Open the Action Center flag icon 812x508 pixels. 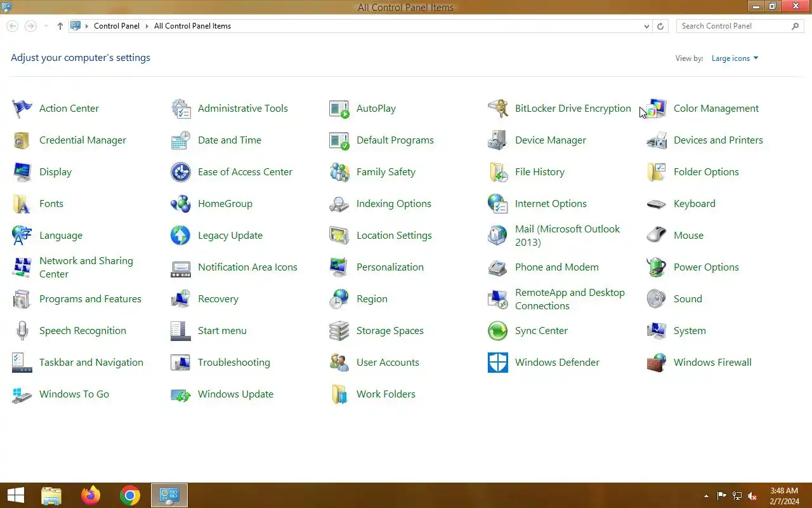(22, 109)
